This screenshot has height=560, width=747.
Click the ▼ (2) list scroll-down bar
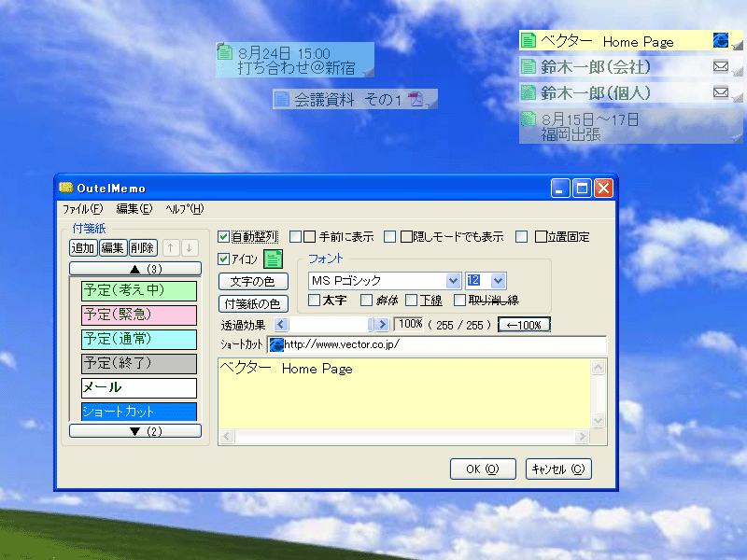click(x=135, y=431)
